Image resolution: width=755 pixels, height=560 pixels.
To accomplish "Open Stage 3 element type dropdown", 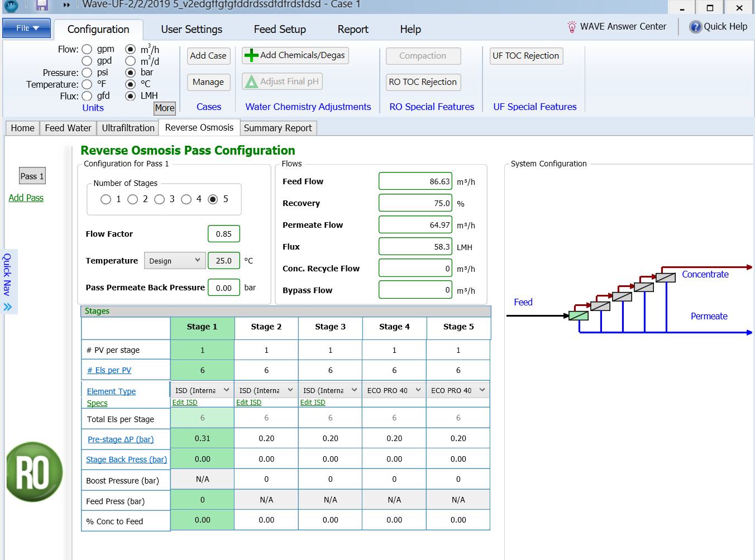I will tap(330, 390).
